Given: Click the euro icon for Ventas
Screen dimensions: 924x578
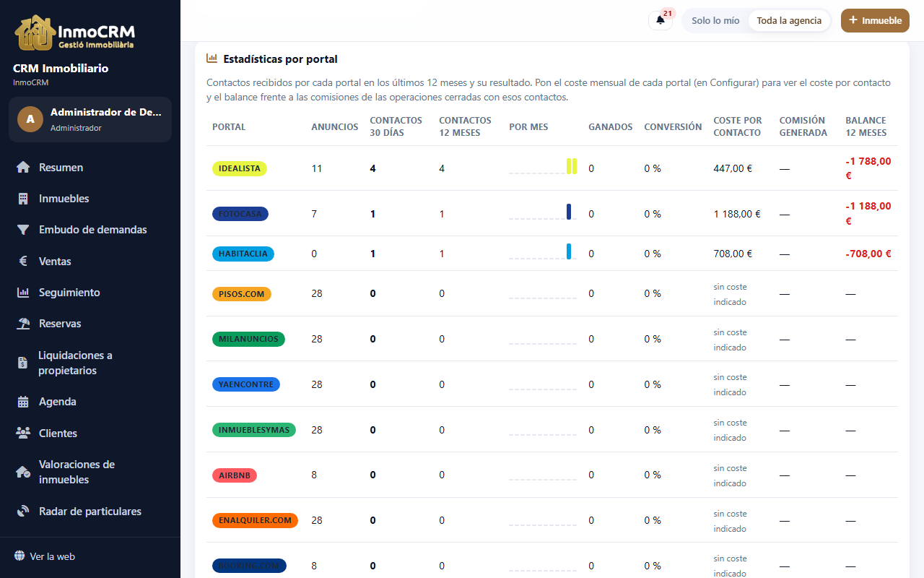Looking at the screenshot, I should tap(23, 262).
